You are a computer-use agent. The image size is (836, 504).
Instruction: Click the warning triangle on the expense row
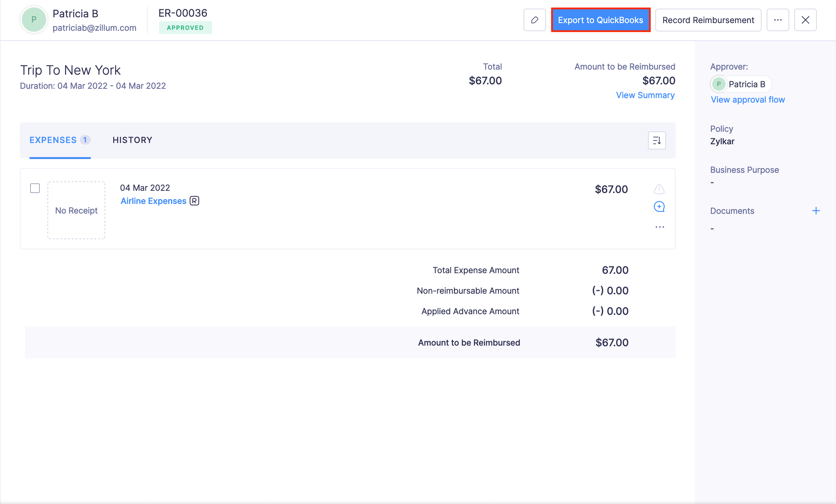(659, 189)
